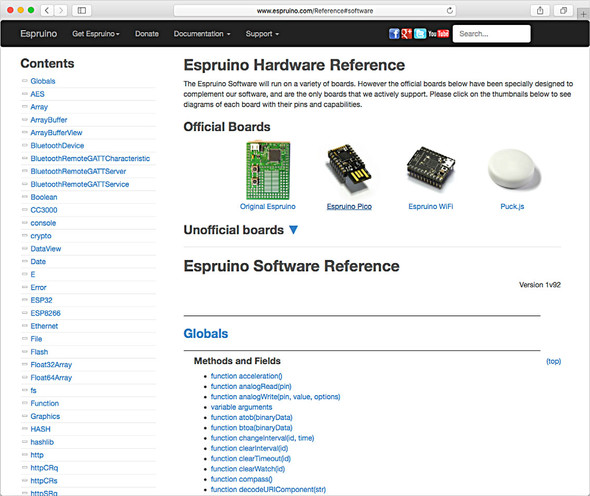Follow the Espruino WiFi text link
This screenshot has width=590, height=496.
point(431,206)
